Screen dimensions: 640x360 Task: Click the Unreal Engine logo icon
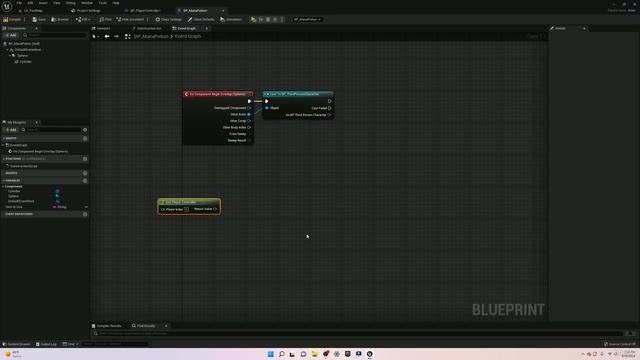[7, 7]
